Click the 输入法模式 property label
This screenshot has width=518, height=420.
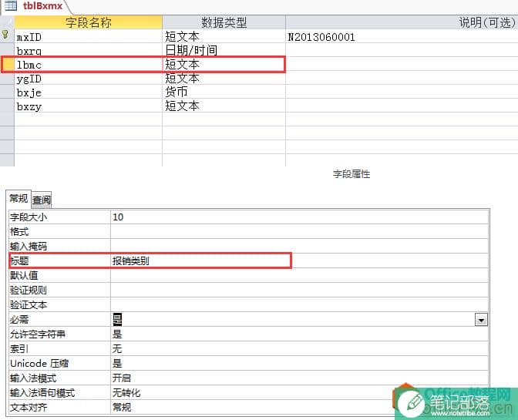(x=33, y=378)
